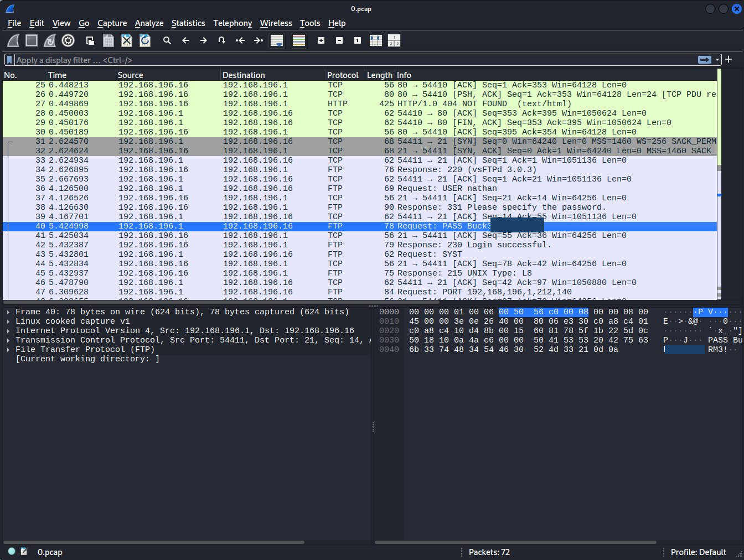Open the Wireless menu
The height and width of the screenshot is (560, 744).
(x=276, y=23)
